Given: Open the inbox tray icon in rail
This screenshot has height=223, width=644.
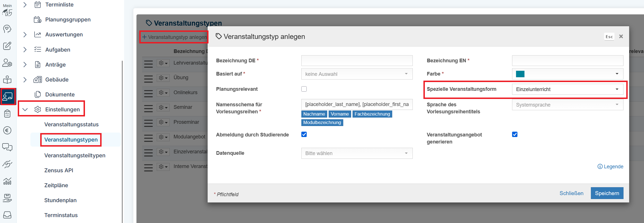Looking at the screenshot, I should pos(7,215).
